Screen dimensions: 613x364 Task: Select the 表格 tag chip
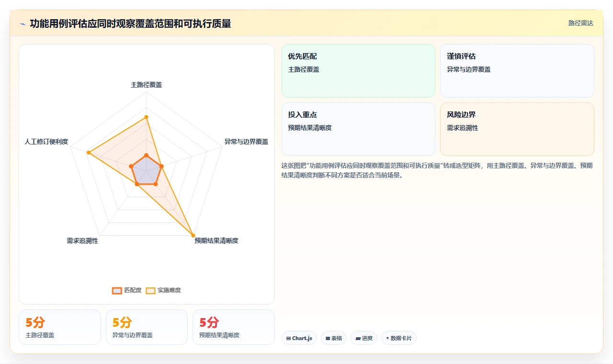(x=334, y=338)
